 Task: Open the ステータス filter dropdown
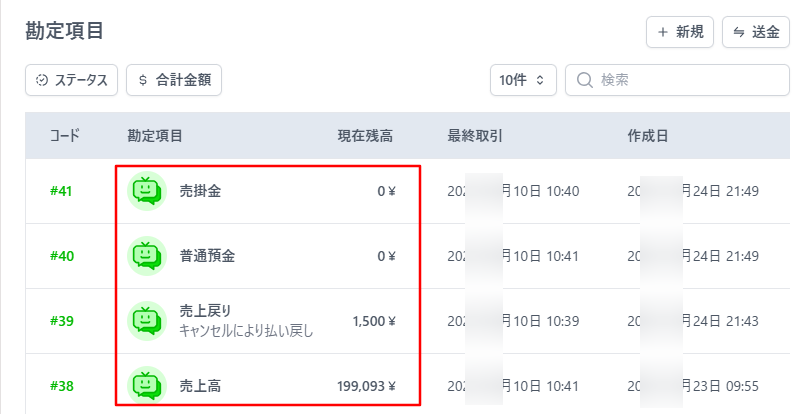click(72, 80)
